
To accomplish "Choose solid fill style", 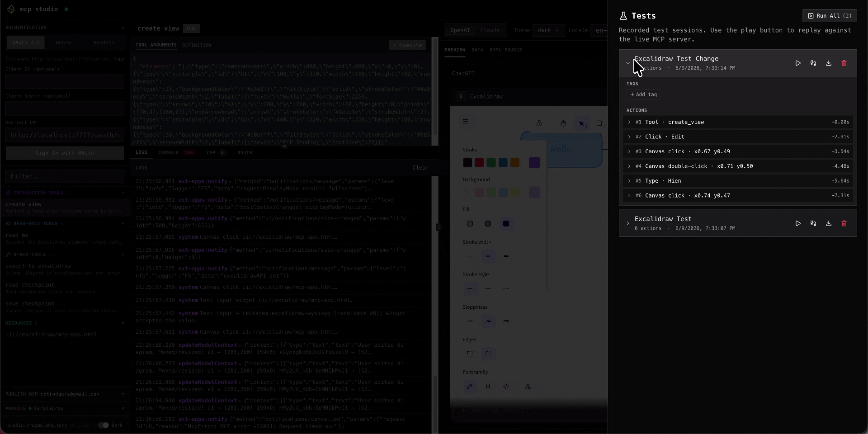I will tap(506, 224).
